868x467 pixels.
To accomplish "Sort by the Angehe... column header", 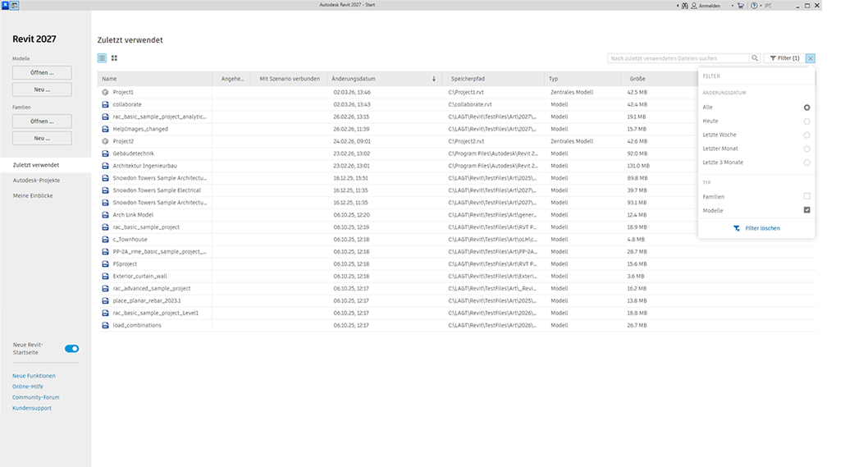I will point(232,79).
